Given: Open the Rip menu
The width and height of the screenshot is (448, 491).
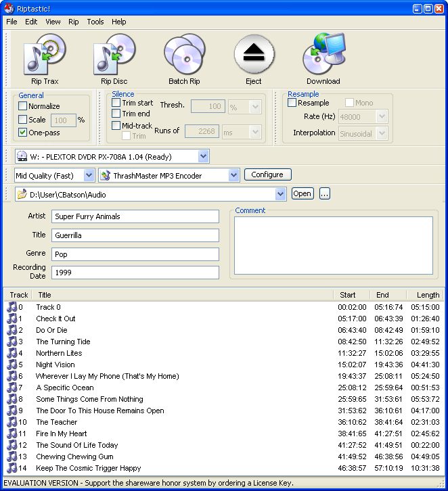Looking at the screenshot, I should coord(74,22).
